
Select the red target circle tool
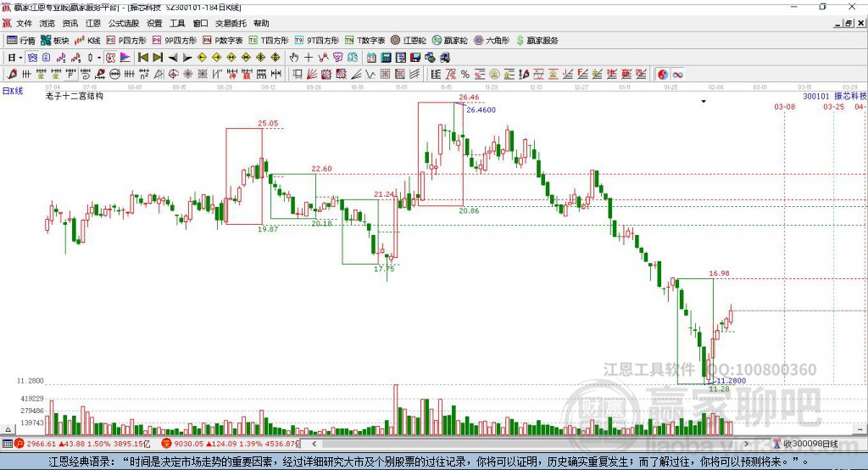pos(173,74)
